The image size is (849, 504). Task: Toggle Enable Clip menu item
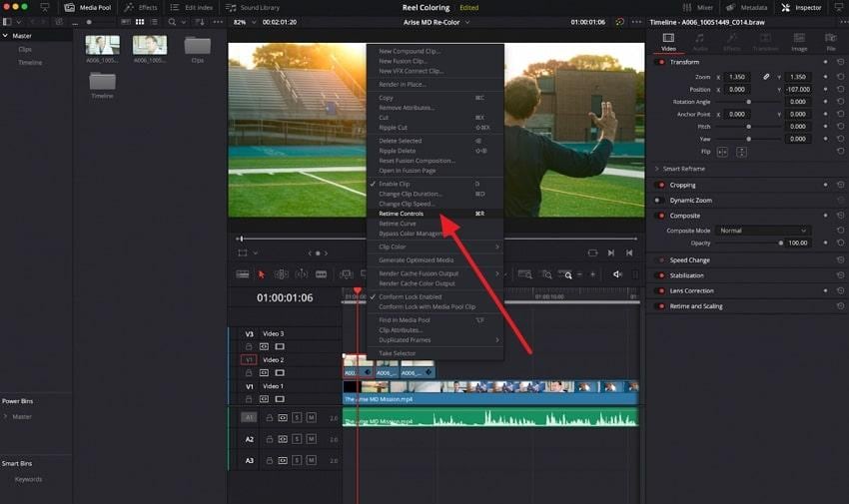[x=435, y=184]
